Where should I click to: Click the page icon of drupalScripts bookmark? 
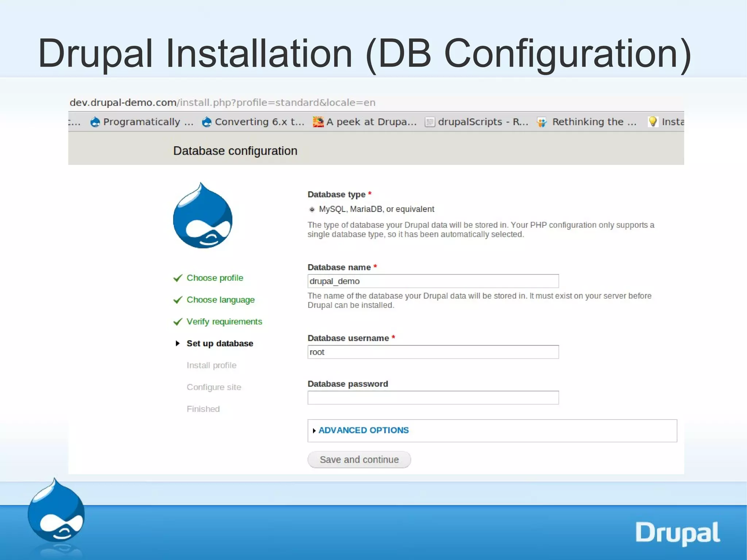click(x=430, y=122)
